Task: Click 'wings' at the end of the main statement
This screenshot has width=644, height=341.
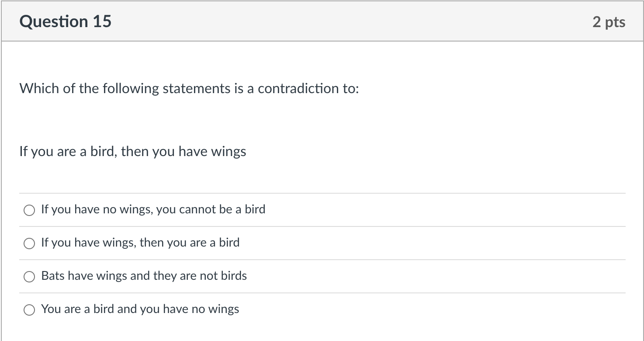Action: click(228, 152)
